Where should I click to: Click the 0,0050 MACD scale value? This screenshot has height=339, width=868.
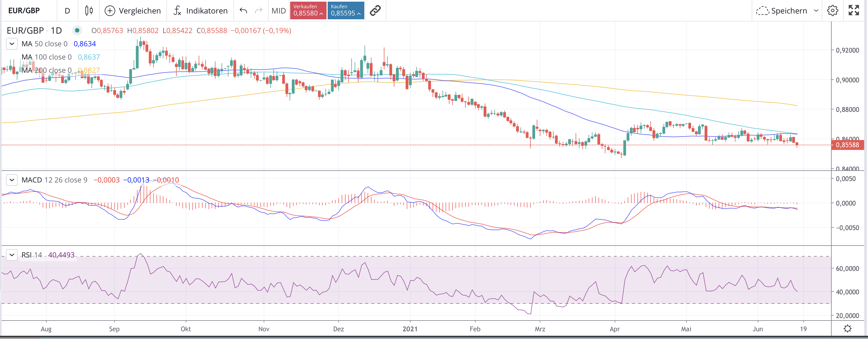point(846,179)
